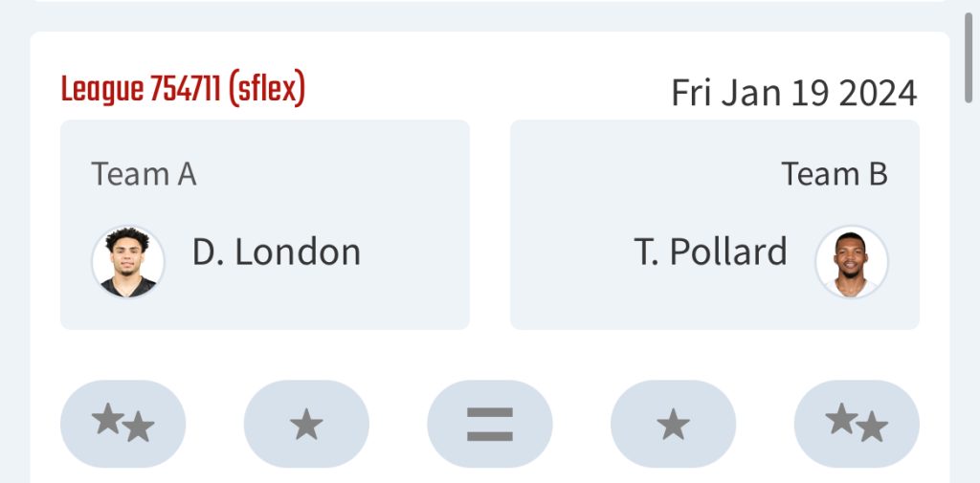Open the League 754711 (sflex) title link
Viewport: 980px width, 483px height.
click(x=183, y=89)
